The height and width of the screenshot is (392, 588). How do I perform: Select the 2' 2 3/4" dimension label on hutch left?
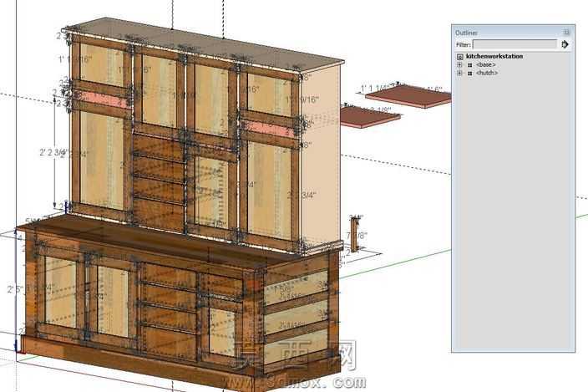point(53,152)
